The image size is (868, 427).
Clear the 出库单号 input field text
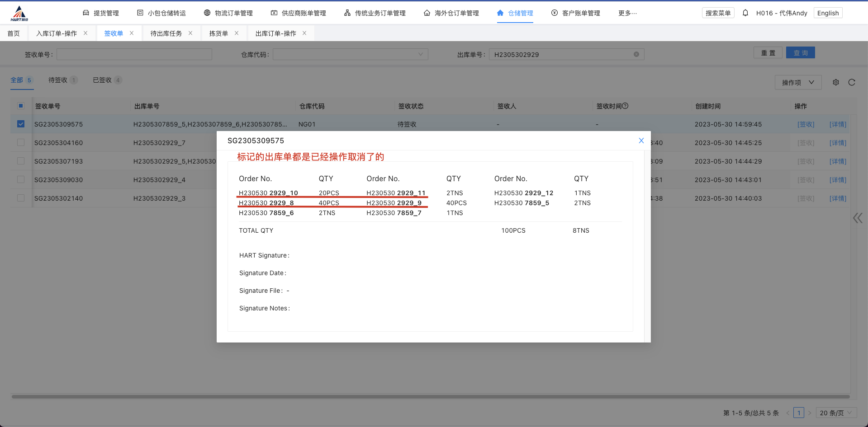(x=636, y=54)
